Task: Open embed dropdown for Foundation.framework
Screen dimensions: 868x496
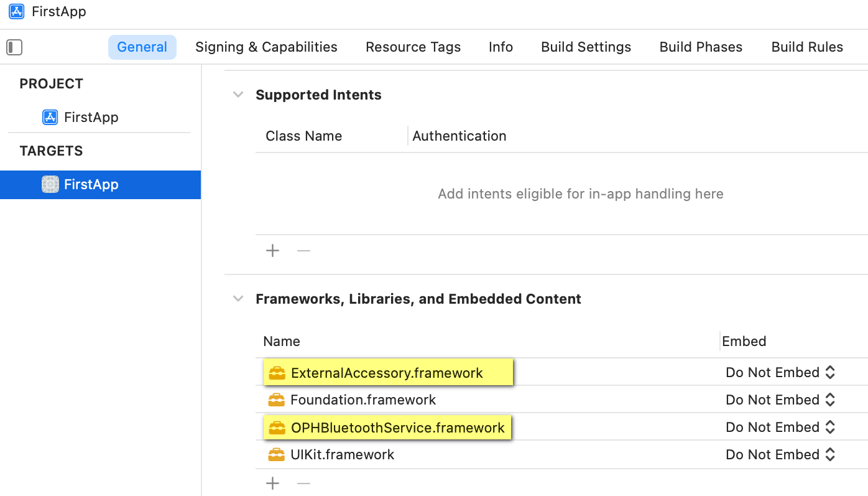Action: pyautogui.click(x=780, y=400)
